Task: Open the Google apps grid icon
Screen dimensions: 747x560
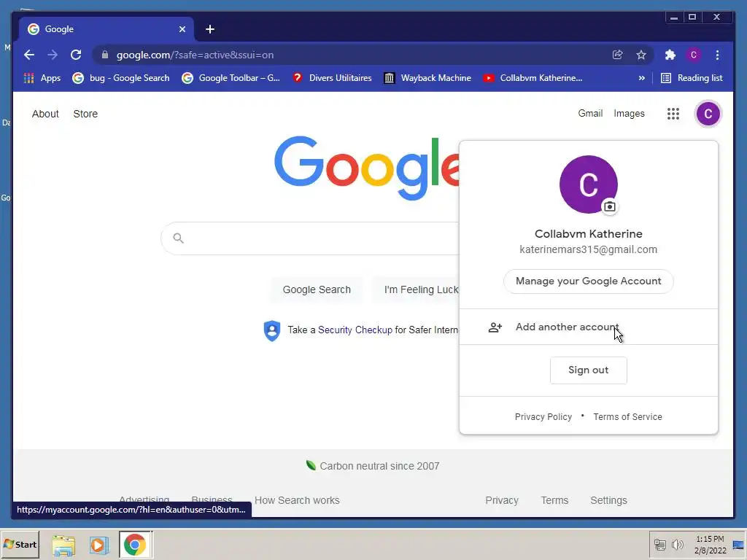Action: tap(673, 114)
